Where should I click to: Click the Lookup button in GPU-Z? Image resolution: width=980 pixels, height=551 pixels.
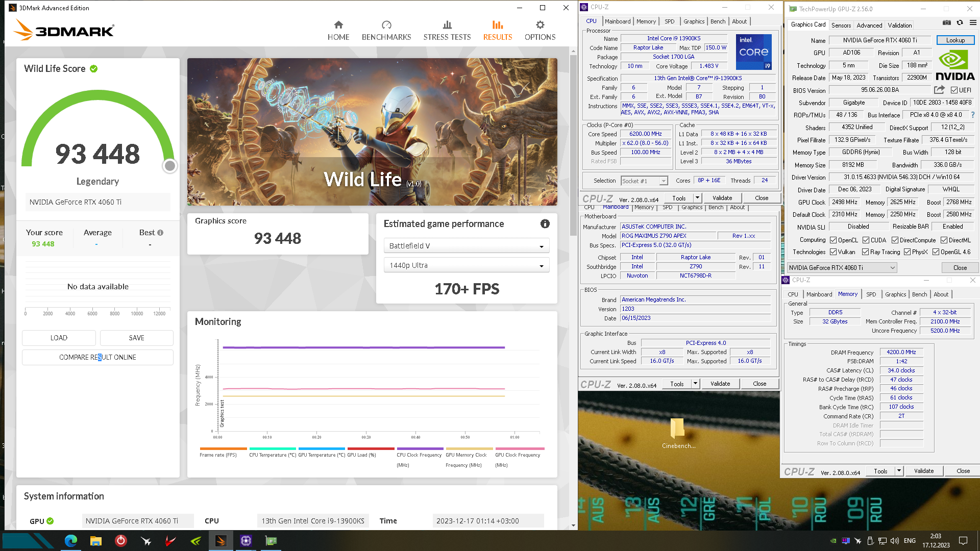pos(955,40)
